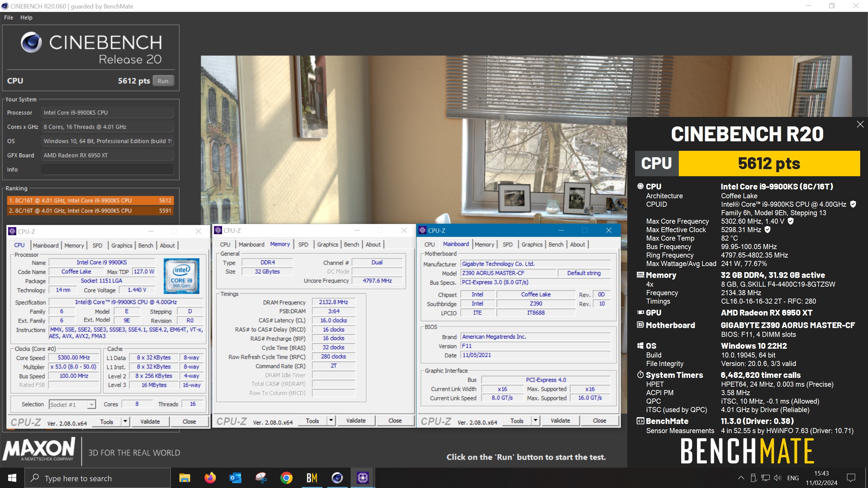868x488 pixels.
Task: Click the Intel Core i9 logo in CPU-Z
Action: (x=181, y=276)
